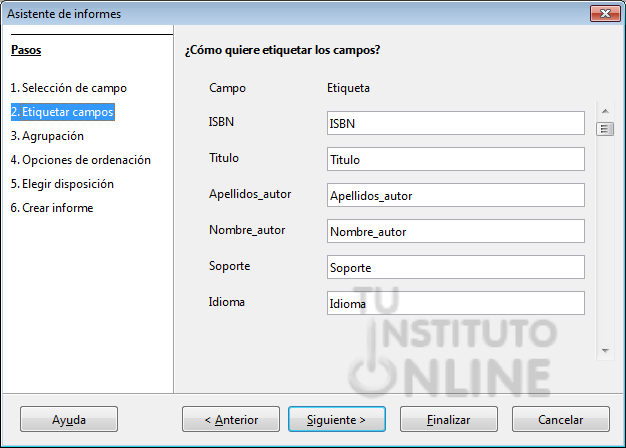Screen dimensions: 626x448
Task: Click the scrollbar up arrow
Action: 605,111
